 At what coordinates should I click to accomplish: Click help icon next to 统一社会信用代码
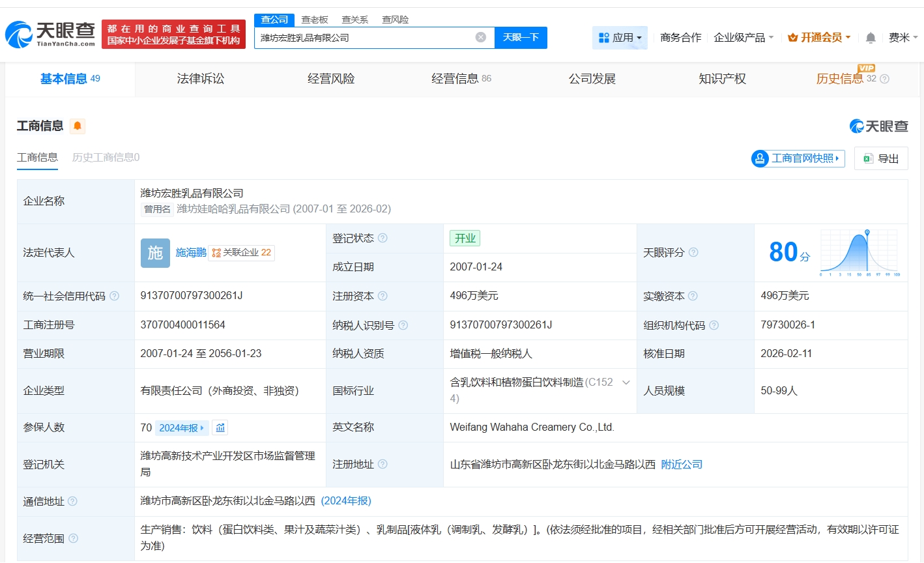115,296
